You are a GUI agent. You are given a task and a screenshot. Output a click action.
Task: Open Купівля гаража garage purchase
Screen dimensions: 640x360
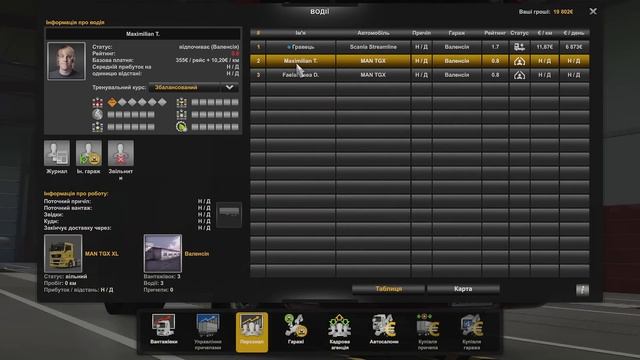pyautogui.click(x=472, y=331)
